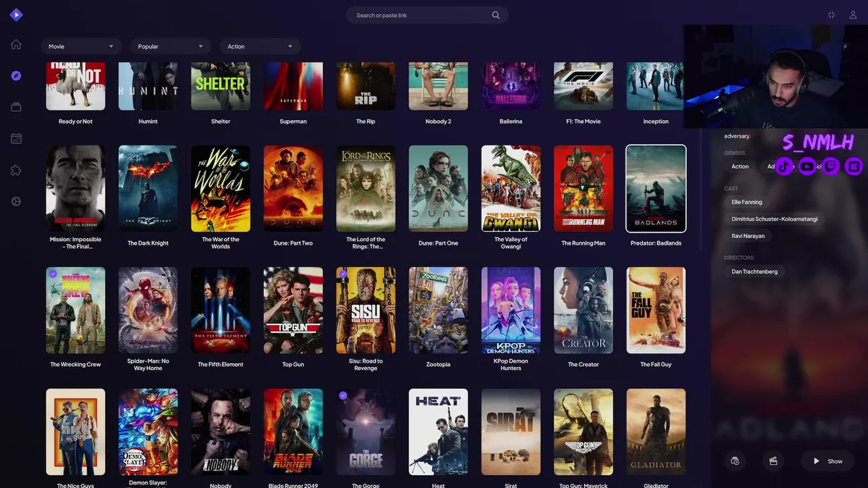The width and height of the screenshot is (868, 488).
Task: Open the Movie type dropdown
Action: pos(81,46)
